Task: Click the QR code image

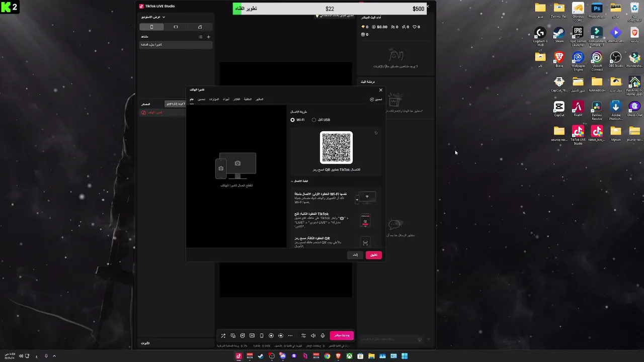Action: (x=337, y=147)
